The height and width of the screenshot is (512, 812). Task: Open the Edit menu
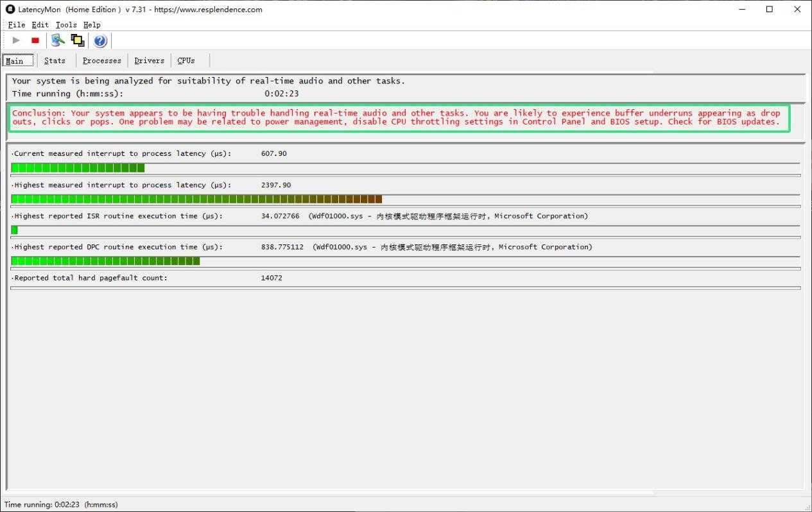40,25
